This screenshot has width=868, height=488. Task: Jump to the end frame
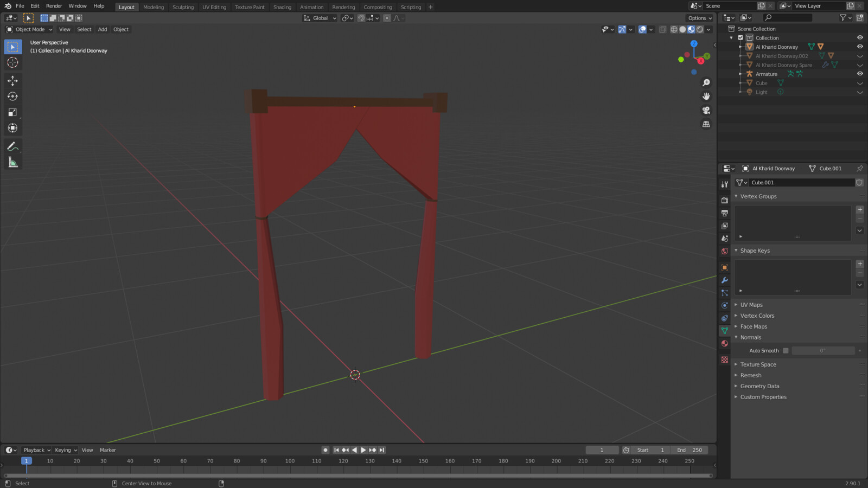click(x=382, y=450)
